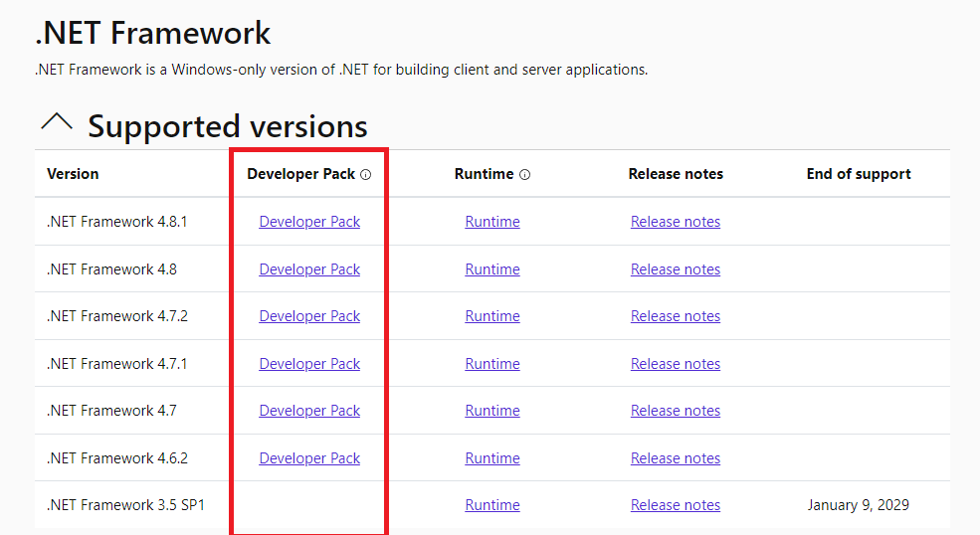
Task: View Release notes for .NET Framework 4.7.2
Action: click(676, 316)
